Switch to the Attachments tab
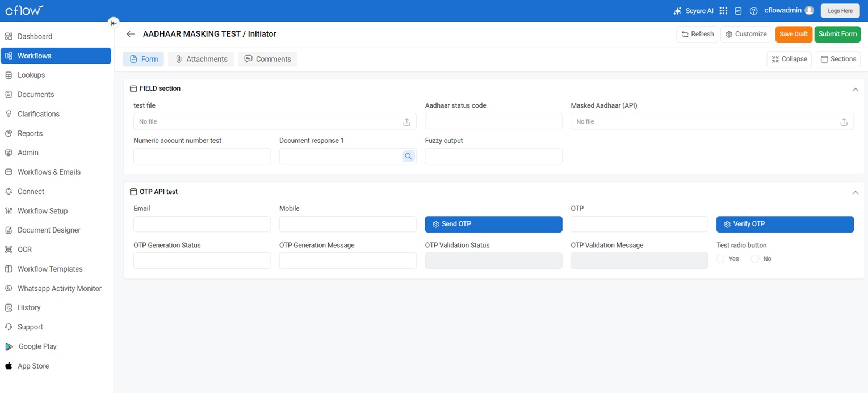This screenshot has height=393, width=868. point(201,59)
